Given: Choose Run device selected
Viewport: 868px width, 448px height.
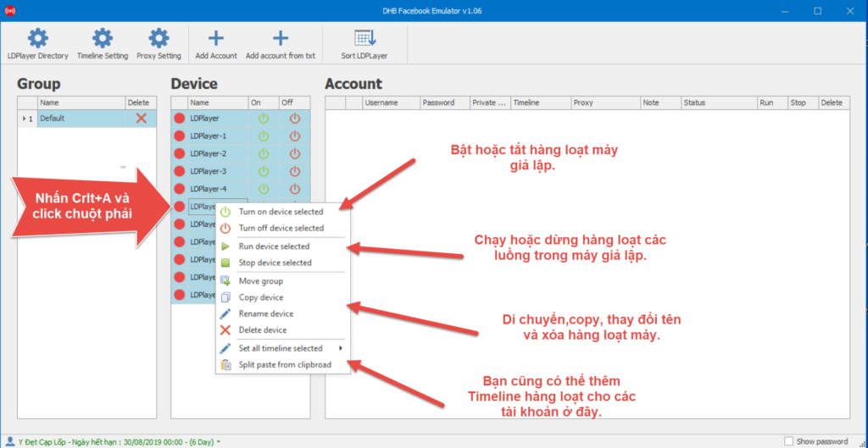Looking at the screenshot, I should click(x=283, y=246).
